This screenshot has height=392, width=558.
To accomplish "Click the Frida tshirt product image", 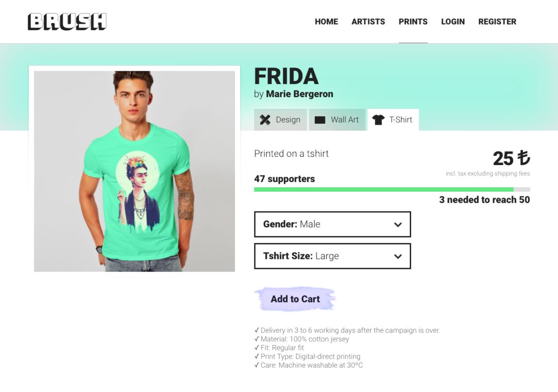I will 135,171.
